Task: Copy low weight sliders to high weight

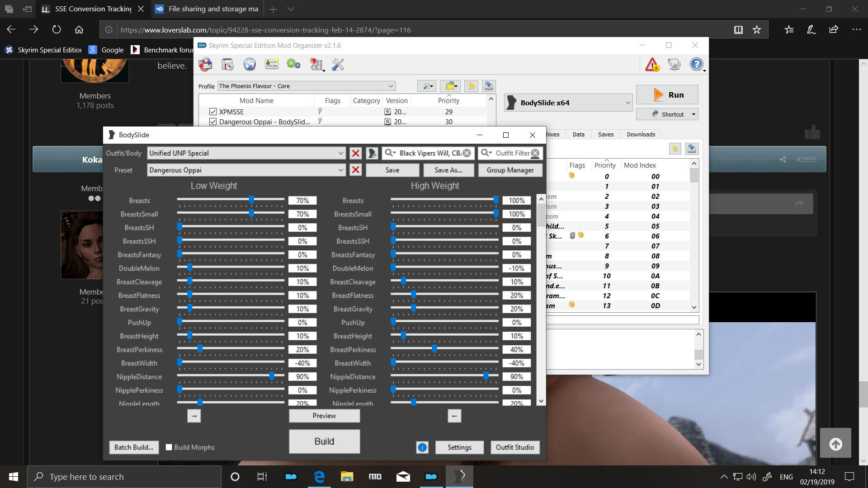Action: pos(194,416)
